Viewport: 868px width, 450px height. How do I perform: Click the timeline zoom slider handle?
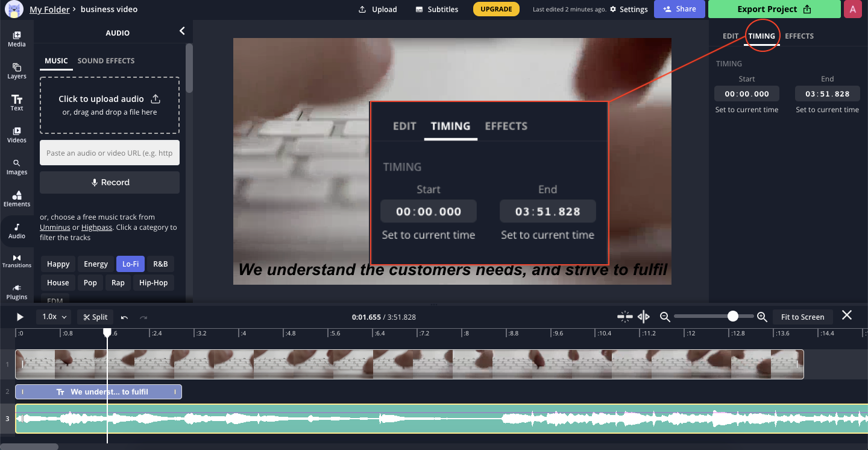pos(733,317)
